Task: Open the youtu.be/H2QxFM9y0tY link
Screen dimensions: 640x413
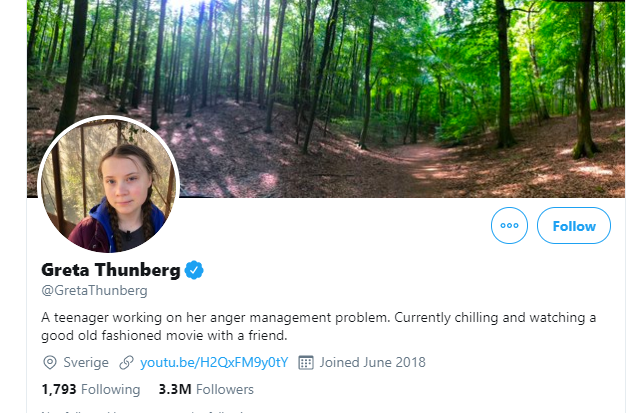Action: [214, 362]
